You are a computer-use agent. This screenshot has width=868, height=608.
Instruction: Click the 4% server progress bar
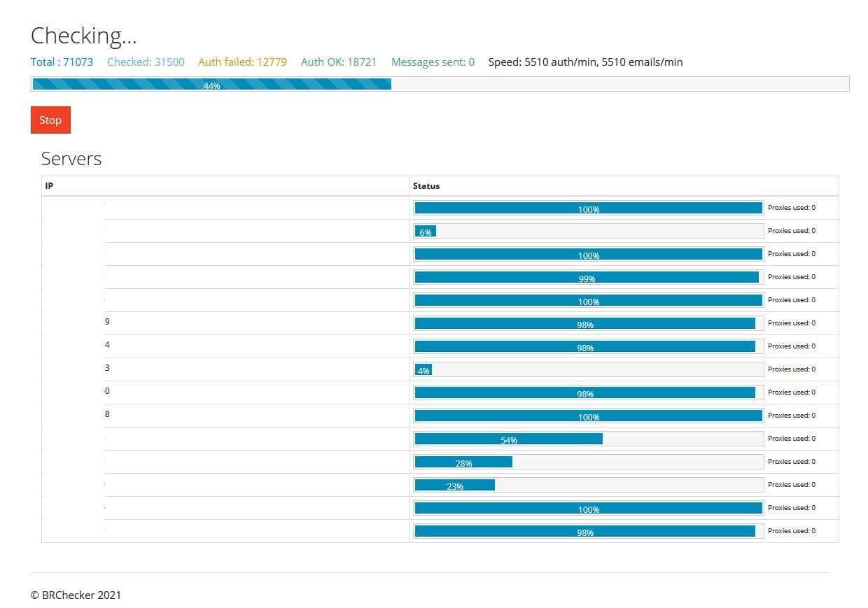click(423, 369)
